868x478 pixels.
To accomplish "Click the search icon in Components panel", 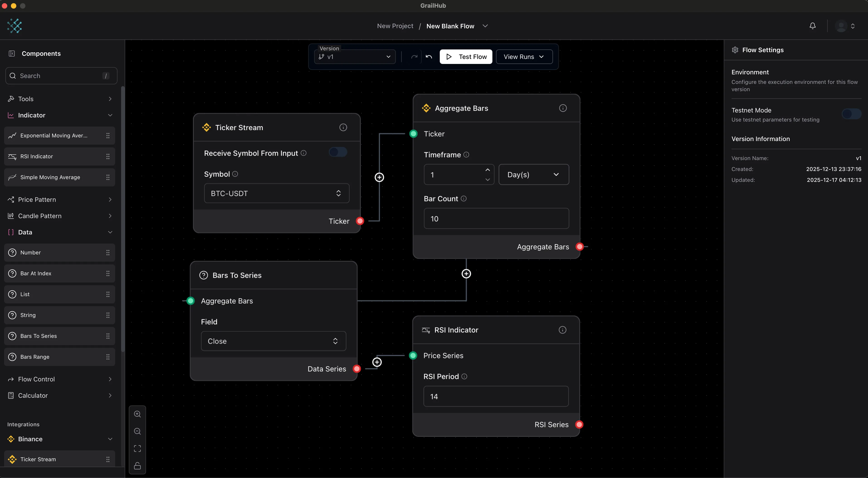I will coord(13,76).
